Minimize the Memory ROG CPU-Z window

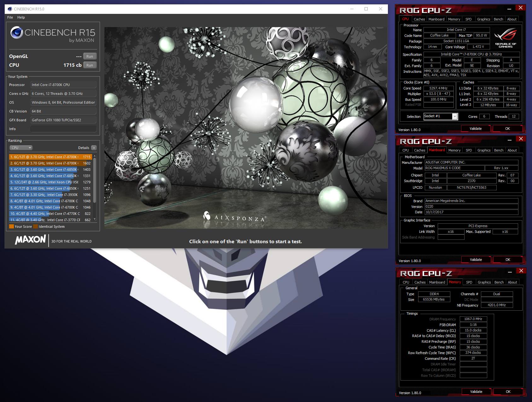510,272
